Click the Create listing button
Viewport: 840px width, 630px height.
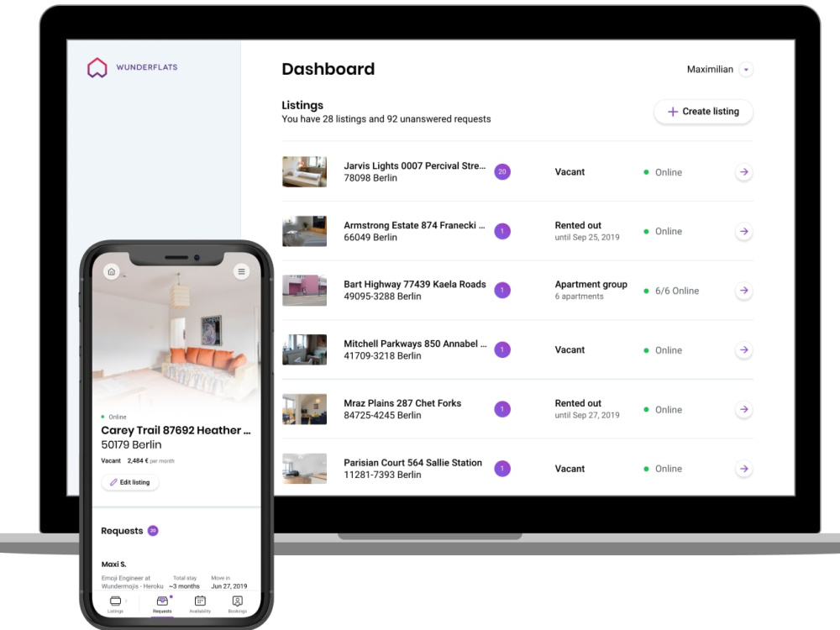coord(703,112)
